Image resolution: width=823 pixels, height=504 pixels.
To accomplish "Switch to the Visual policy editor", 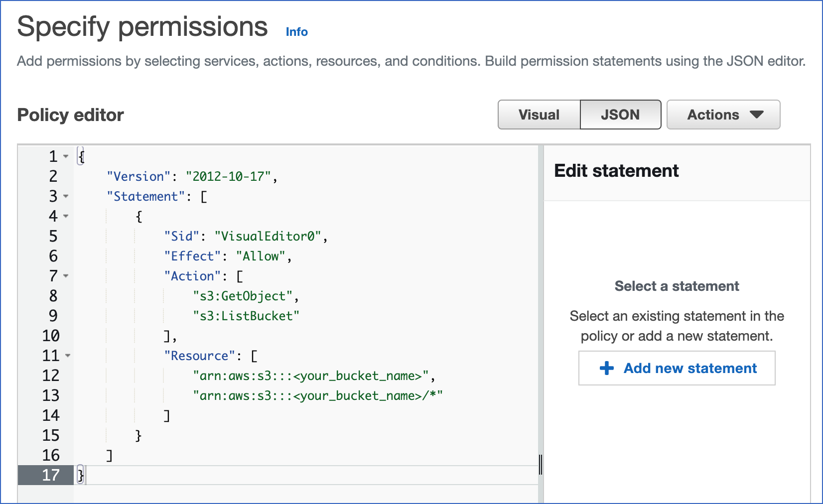I will coord(539,115).
